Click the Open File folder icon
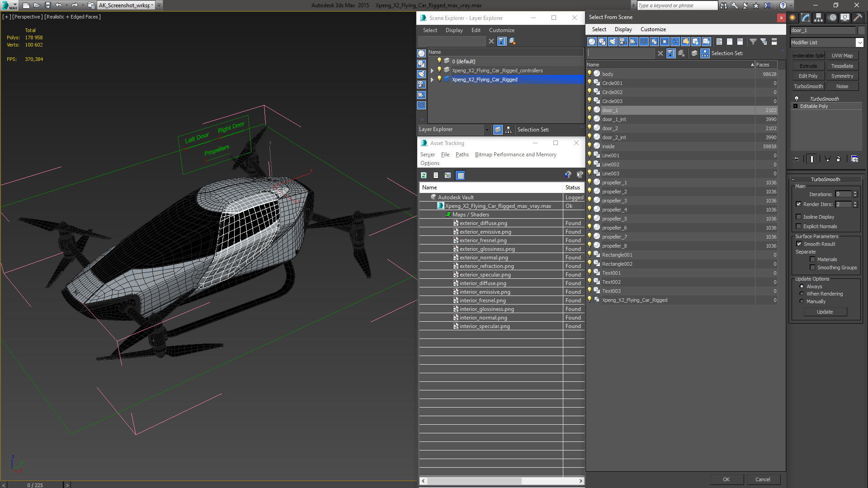This screenshot has height=488, width=868. pos(37,5)
